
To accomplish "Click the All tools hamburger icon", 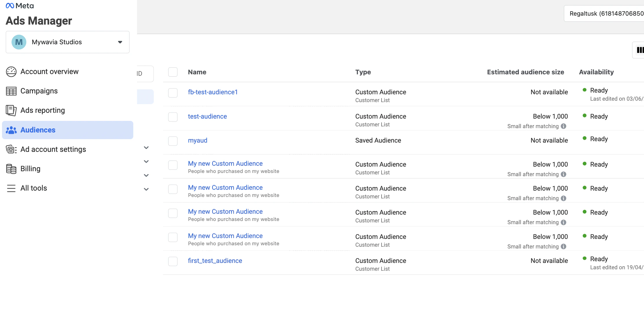I will tap(11, 188).
